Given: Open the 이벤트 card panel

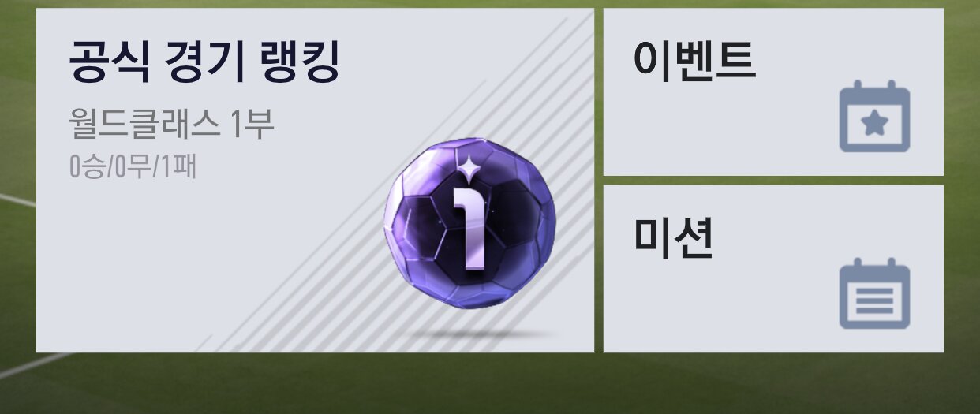Looking at the screenshot, I should point(773,91).
